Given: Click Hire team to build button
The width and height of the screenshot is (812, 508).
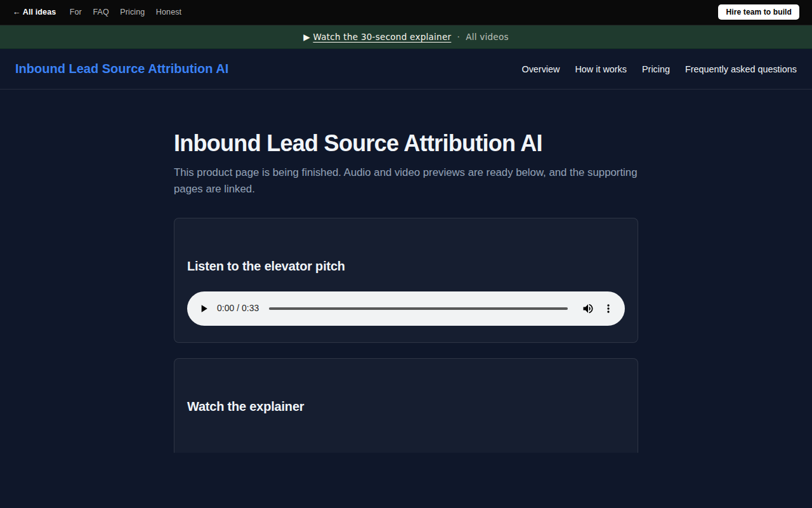Looking at the screenshot, I should [x=759, y=12].
